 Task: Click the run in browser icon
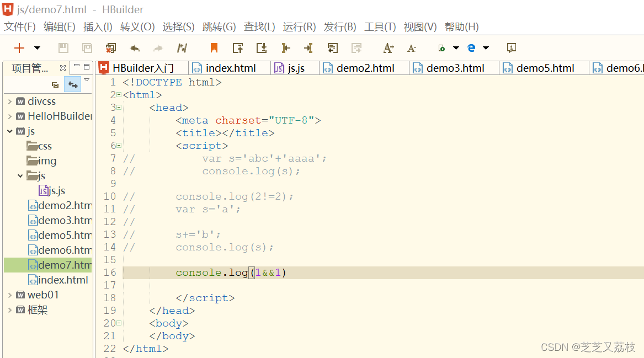(441, 48)
